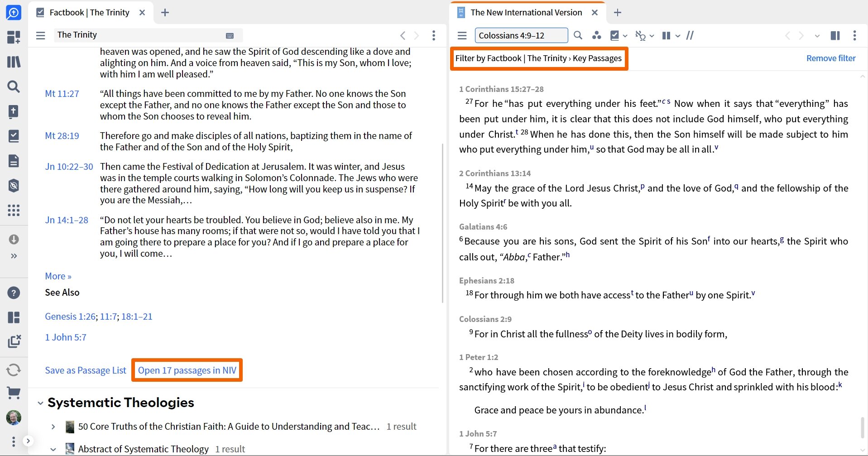Viewport: 868px width, 456px height.
Task: Open the Store shopping cart icon
Action: [14, 393]
